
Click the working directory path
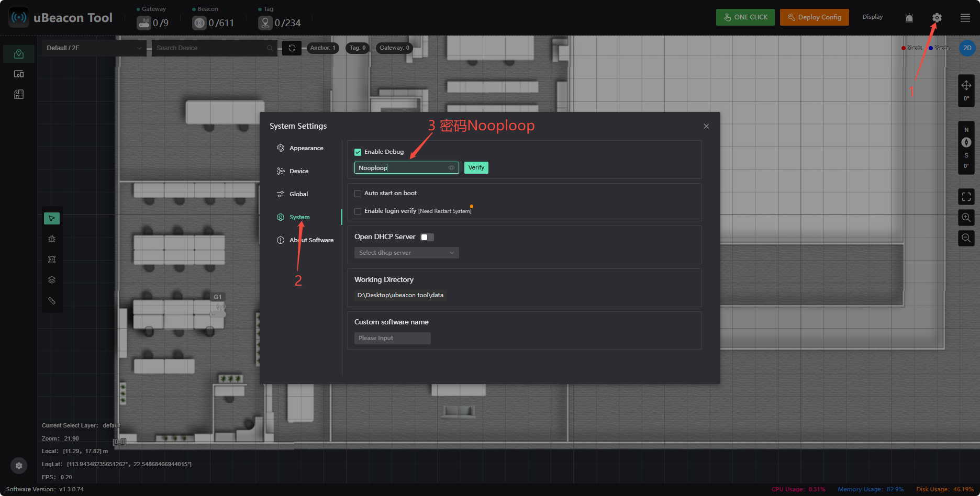pyautogui.click(x=400, y=295)
